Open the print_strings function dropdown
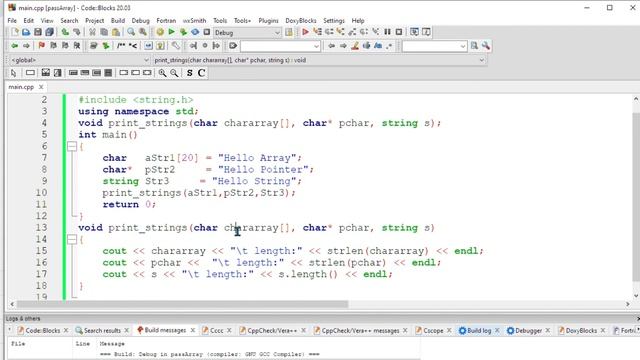This screenshot has height=360, width=640. [319, 60]
